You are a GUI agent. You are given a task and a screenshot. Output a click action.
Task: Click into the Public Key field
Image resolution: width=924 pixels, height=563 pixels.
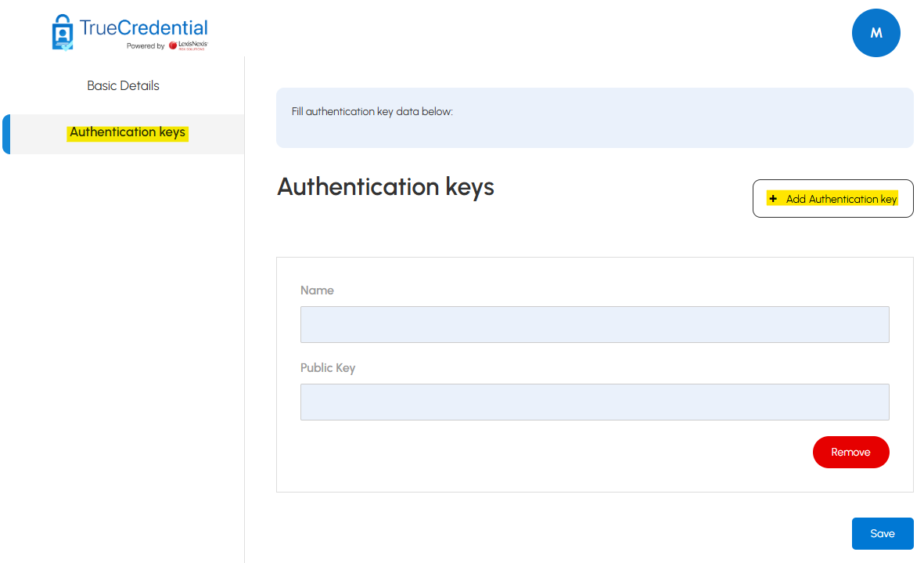595,402
